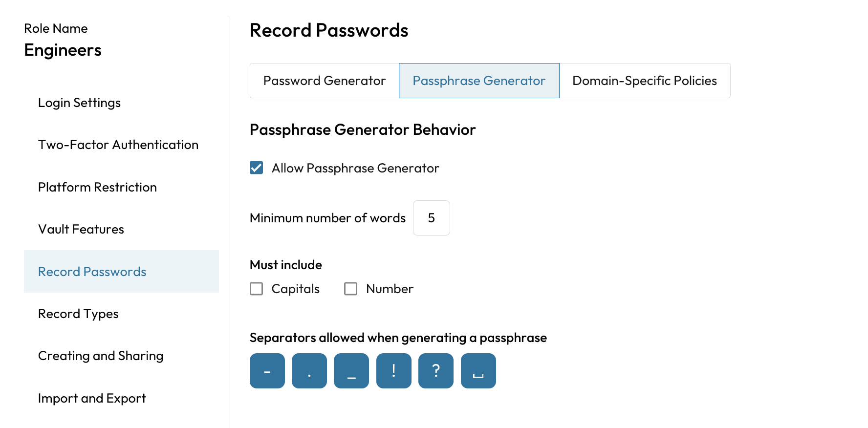Open Creating and Sharing settings
The height and width of the screenshot is (428, 868).
[101, 356]
